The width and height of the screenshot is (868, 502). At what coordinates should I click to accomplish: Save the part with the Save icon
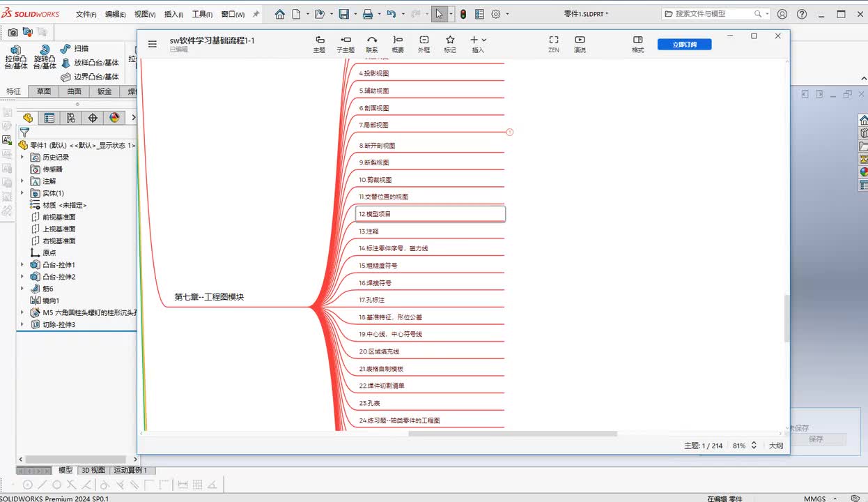tap(343, 14)
